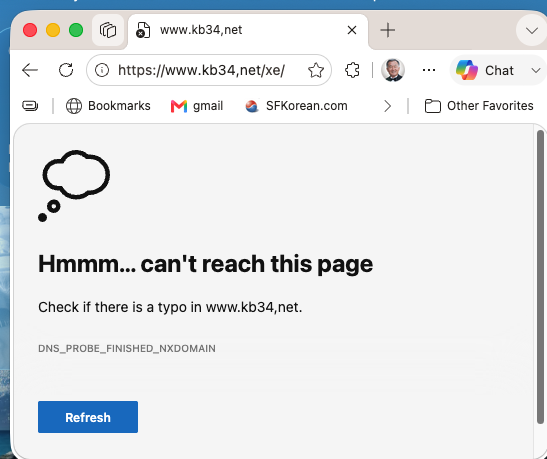547x459 pixels.
Task: Open the tab actions menu icon
Action: pos(108,30)
